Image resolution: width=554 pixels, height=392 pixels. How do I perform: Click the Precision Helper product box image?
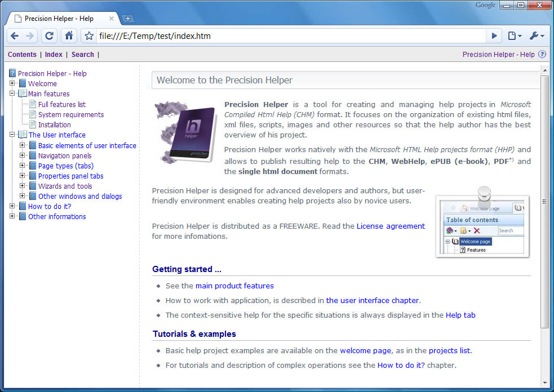(185, 132)
